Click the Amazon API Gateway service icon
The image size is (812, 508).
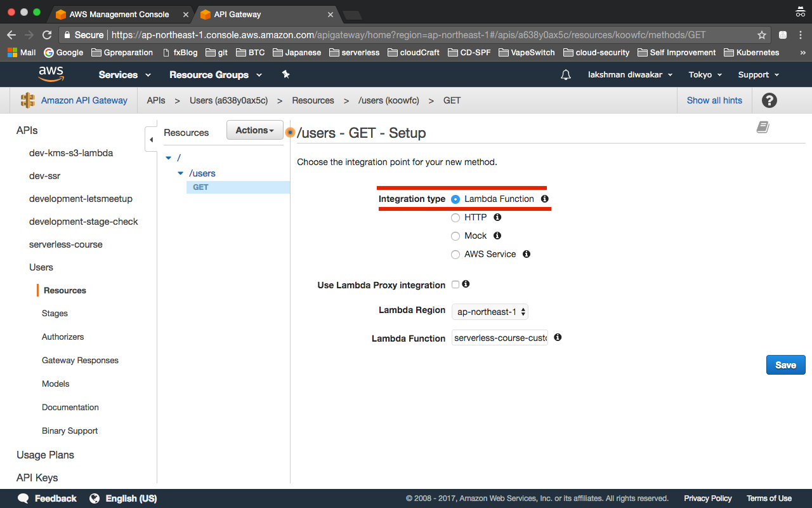pyautogui.click(x=27, y=100)
